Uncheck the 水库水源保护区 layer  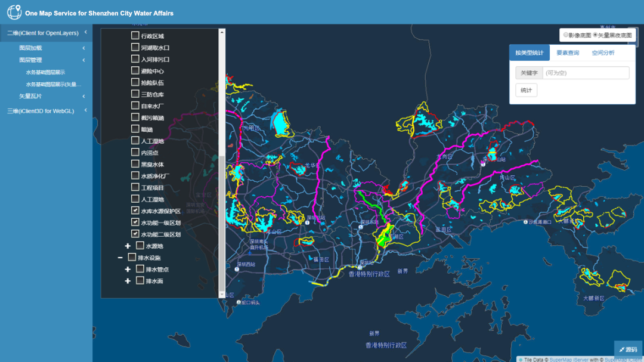coord(135,211)
